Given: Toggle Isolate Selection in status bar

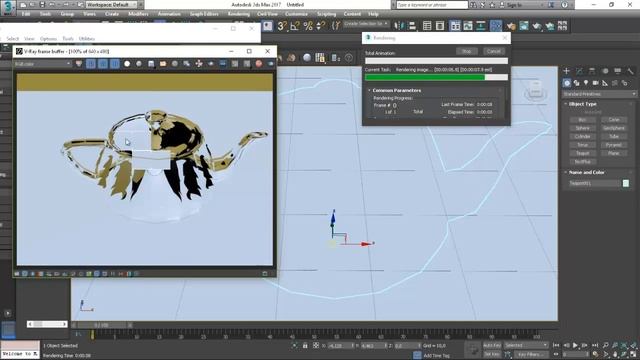Looking at the screenshot, I should click(x=294, y=345).
